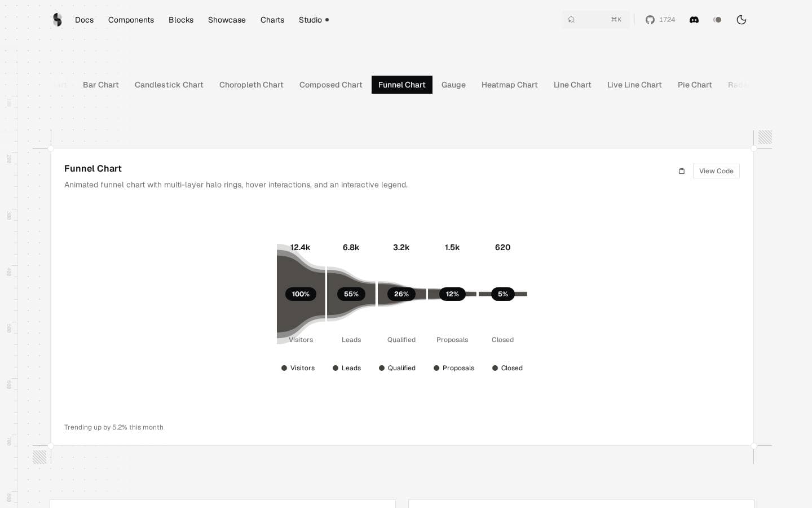Open the Heatmap Chart tab
Screen dimensions: 812x508
coord(510,85)
